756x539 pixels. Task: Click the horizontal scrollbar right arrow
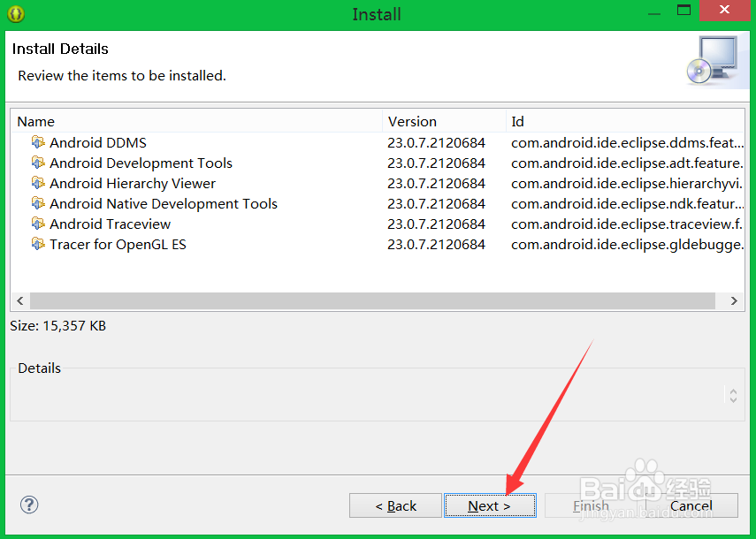[x=734, y=300]
